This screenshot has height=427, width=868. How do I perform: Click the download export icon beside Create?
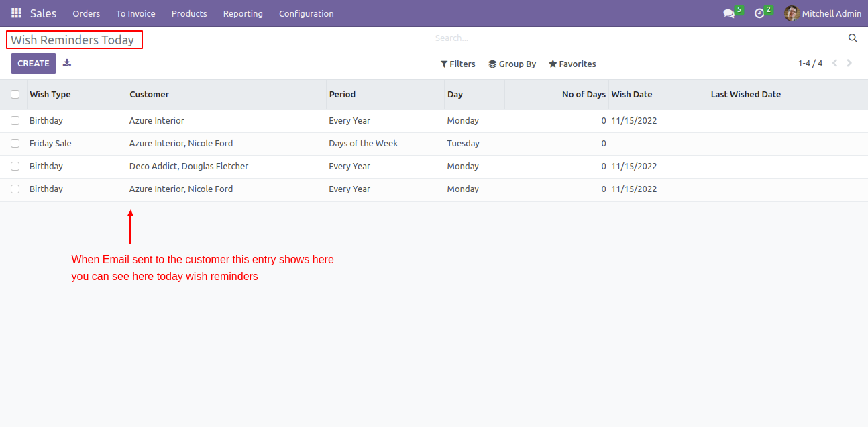(x=67, y=63)
